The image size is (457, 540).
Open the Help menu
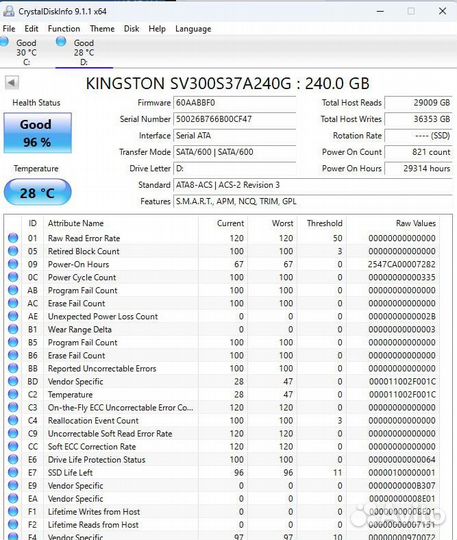157,29
